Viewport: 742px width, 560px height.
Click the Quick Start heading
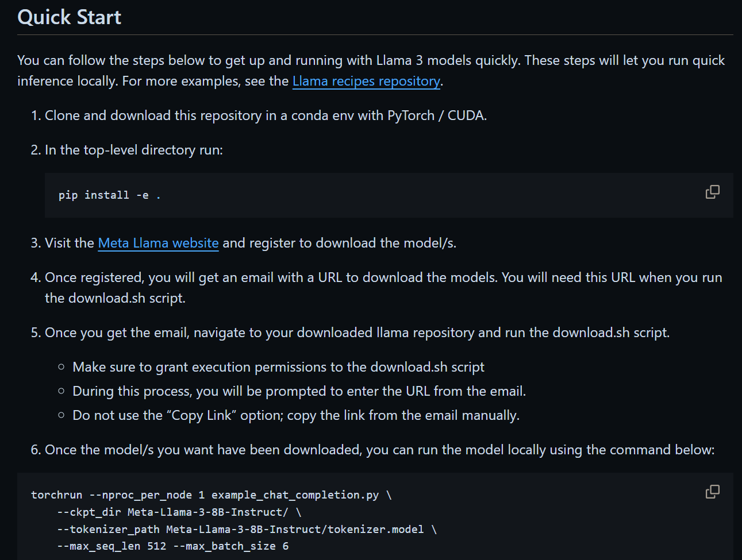pyautogui.click(x=70, y=17)
